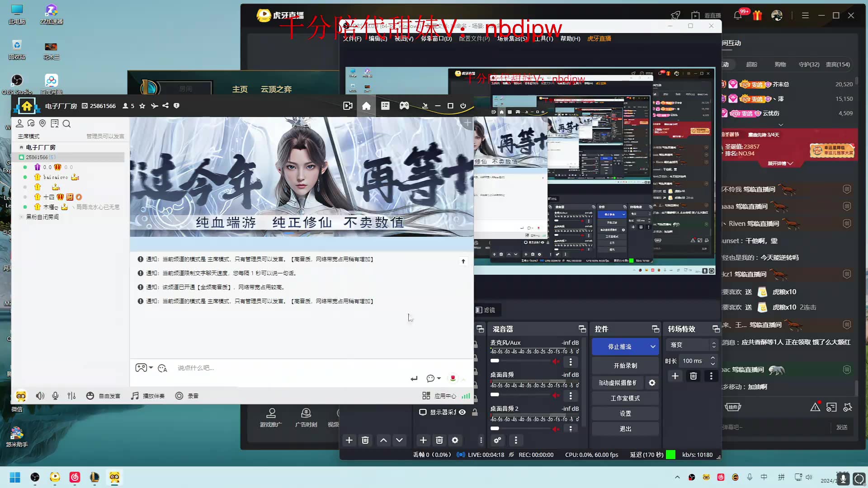The image size is (868, 488).
Task: Add transition with plus in 转场特效
Action: [675, 376]
